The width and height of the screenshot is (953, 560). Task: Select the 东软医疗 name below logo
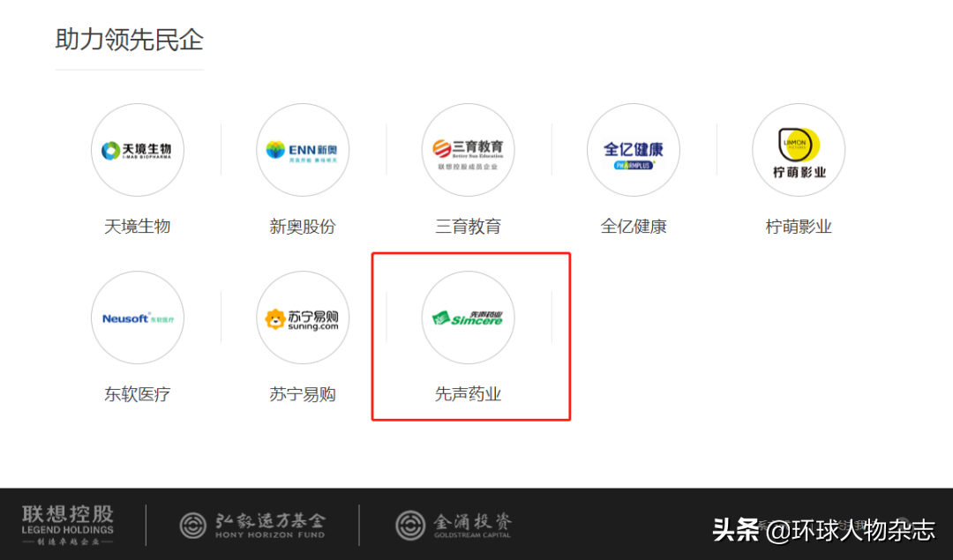point(138,394)
